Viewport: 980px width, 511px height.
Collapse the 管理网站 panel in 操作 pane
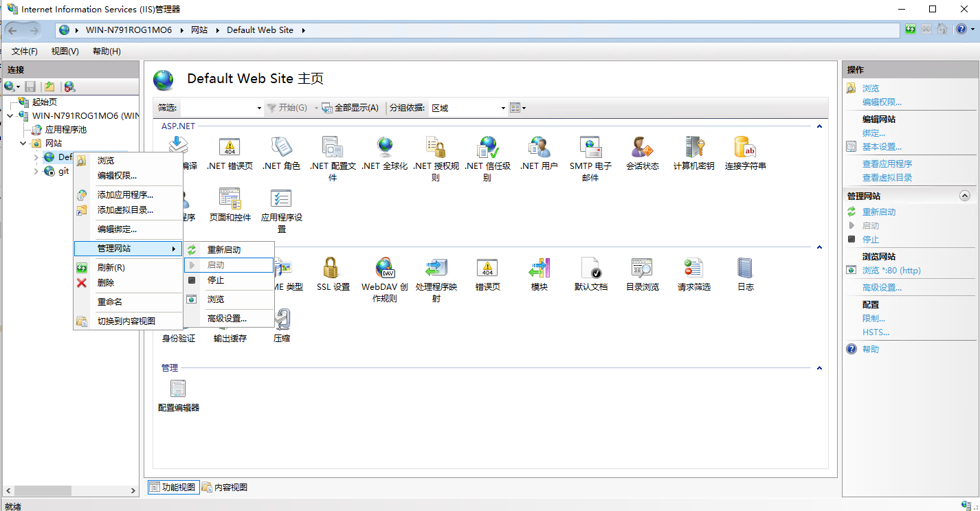964,196
